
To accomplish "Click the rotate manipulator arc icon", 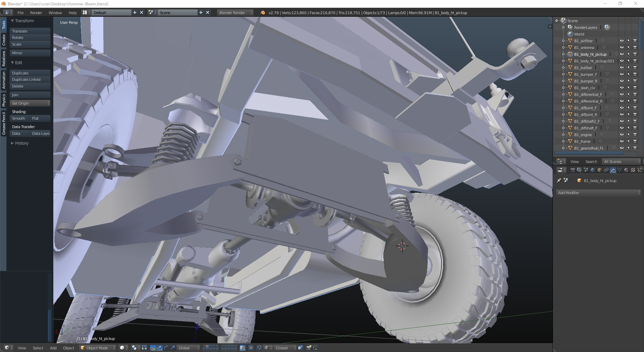I will pyautogui.click(x=166, y=348).
